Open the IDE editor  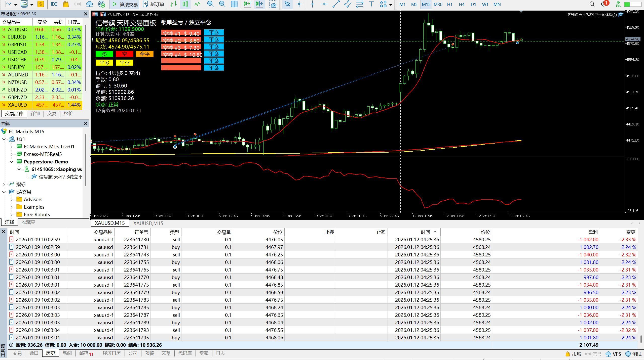coord(54,4)
